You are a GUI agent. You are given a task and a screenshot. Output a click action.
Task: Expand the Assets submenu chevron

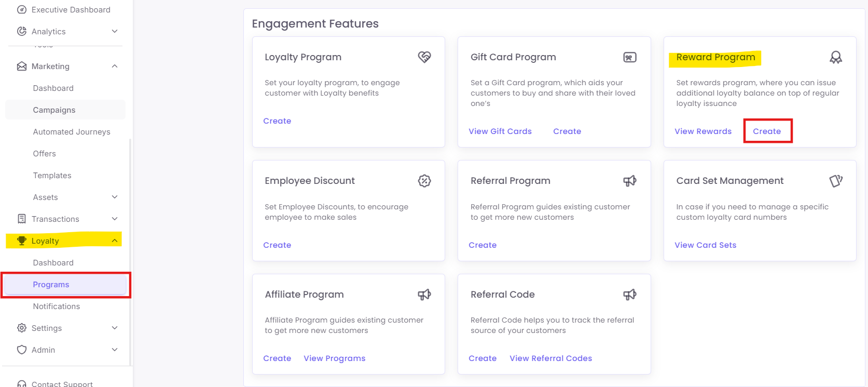[115, 197]
